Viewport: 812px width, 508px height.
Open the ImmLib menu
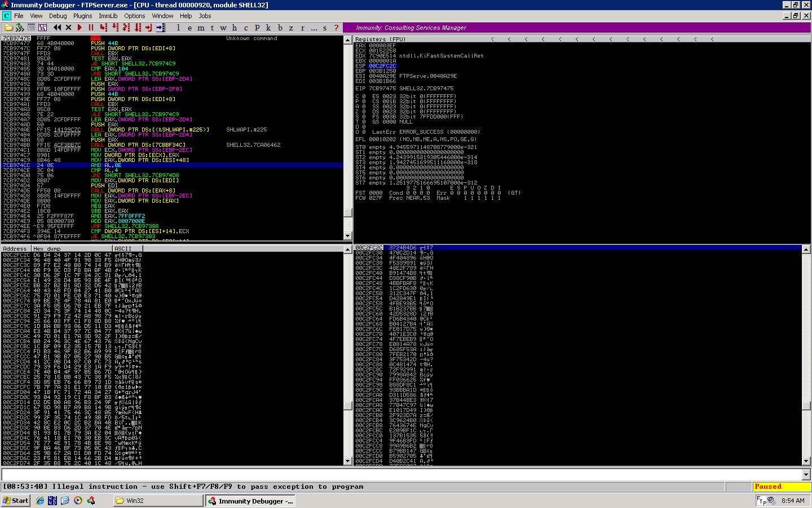click(x=108, y=16)
